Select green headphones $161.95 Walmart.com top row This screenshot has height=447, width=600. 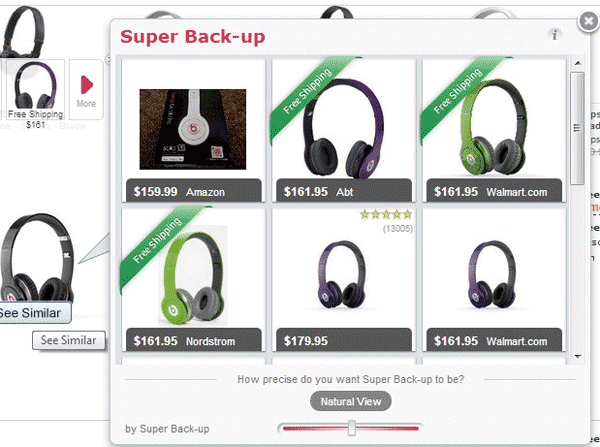[x=494, y=130]
